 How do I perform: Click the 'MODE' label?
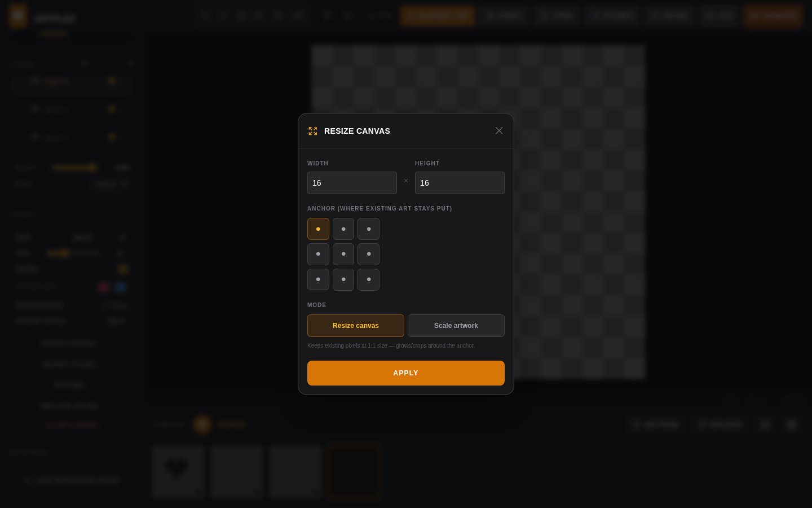coord(317,305)
